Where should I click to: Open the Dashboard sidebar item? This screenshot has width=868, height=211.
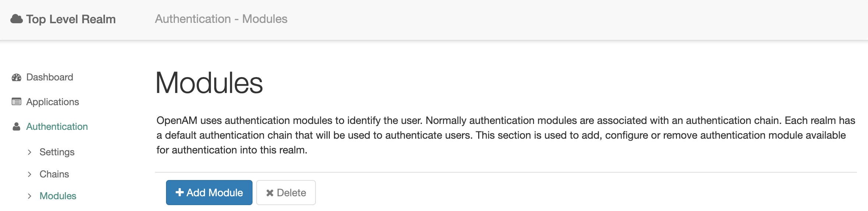50,77
